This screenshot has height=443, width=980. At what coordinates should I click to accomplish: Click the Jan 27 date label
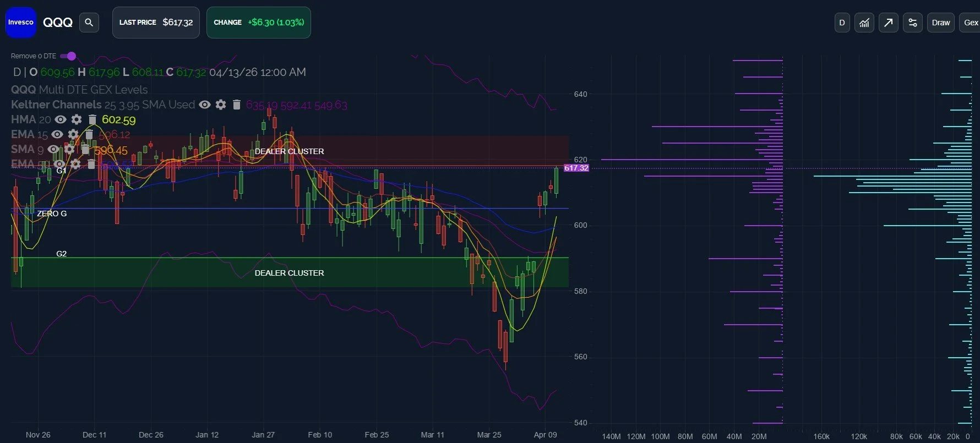coord(263,435)
